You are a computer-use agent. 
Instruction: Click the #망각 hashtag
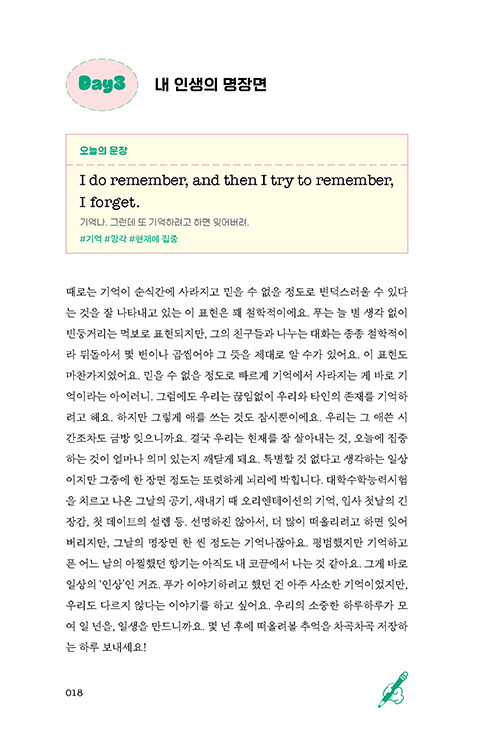tap(116, 239)
